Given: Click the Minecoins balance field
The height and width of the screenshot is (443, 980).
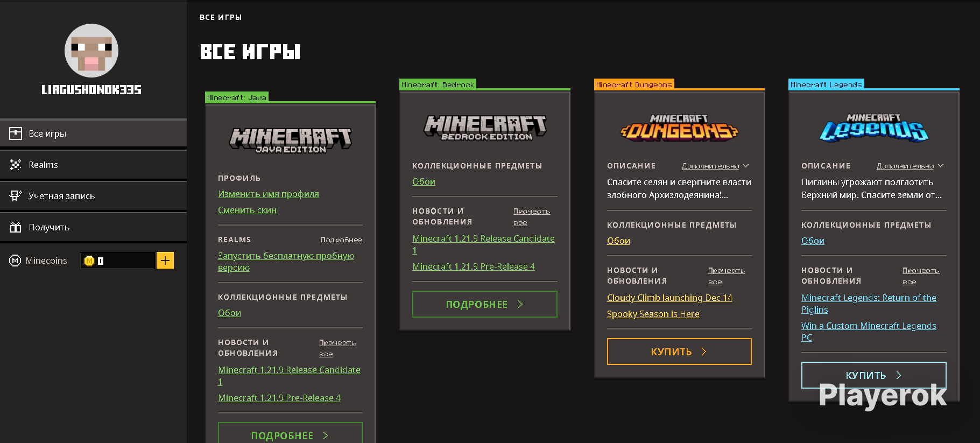Looking at the screenshot, I should point(117,261).
